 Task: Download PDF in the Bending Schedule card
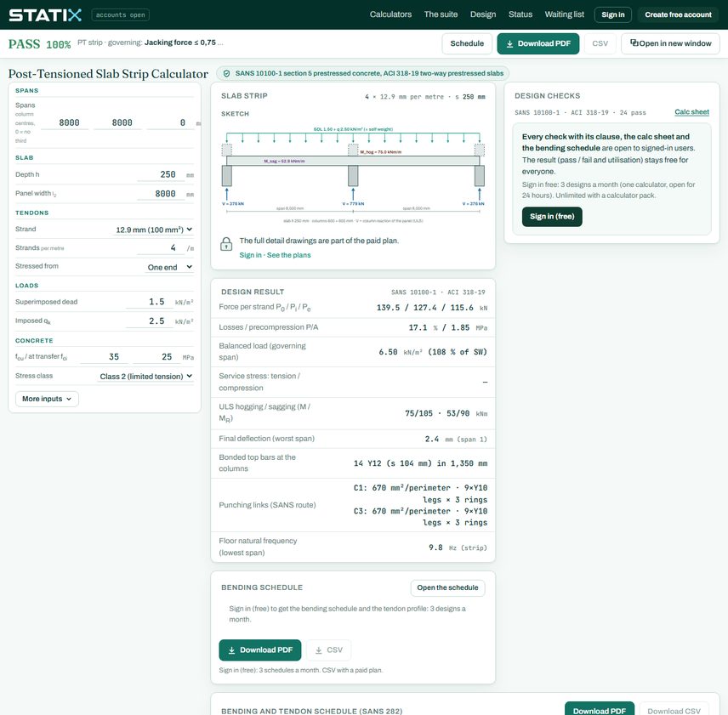(x=260, y=650)
